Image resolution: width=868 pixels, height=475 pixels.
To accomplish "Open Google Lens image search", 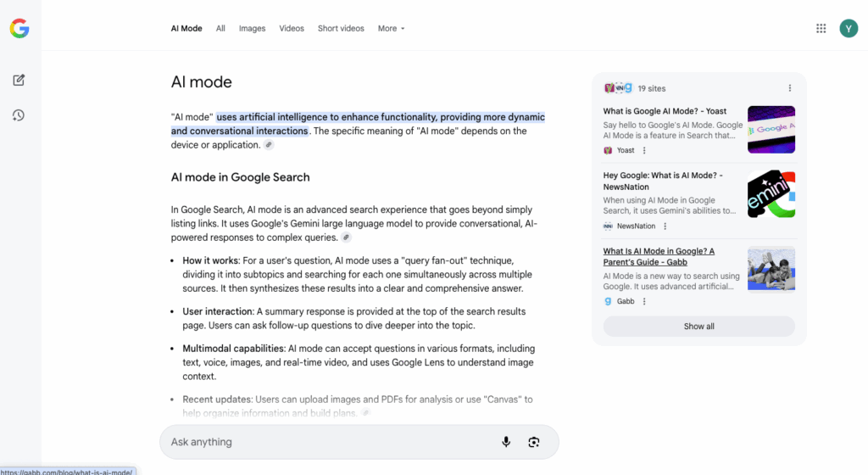I will 534,442.
